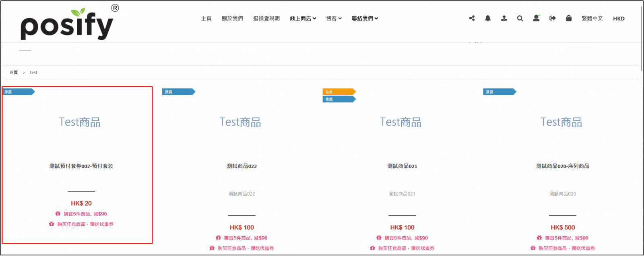Click 首頁 breadcrumb link

(14, 72)
